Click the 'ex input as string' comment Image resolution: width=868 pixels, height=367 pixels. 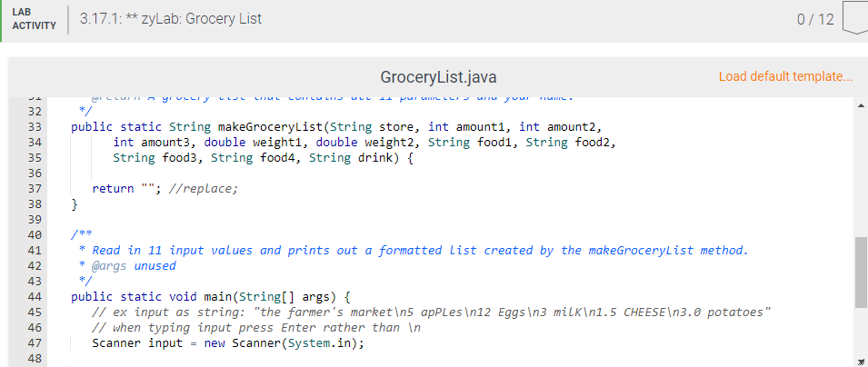pyautogui.click(x=431, y=312)
